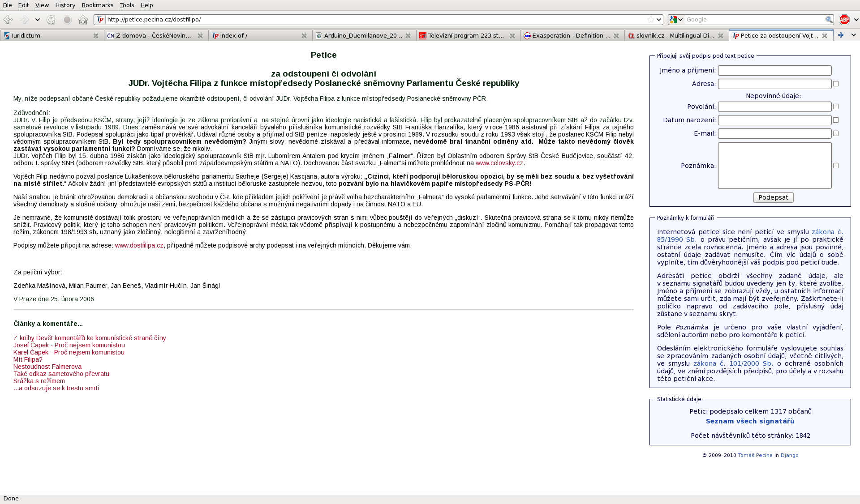Open the Srážka s režimem link
The image size is (860, 504).
click(39, 381)
